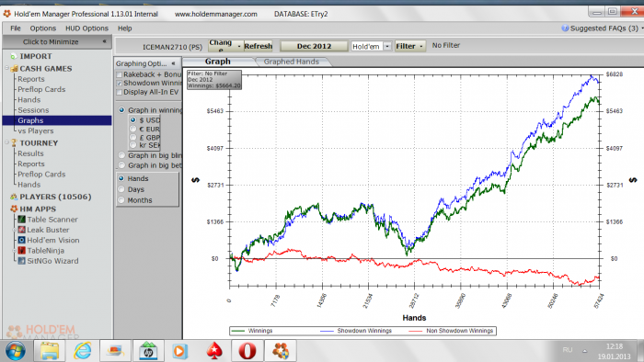Open the HUD Options menu
This screenshot has width=644, height=362.
click(86, 28)
